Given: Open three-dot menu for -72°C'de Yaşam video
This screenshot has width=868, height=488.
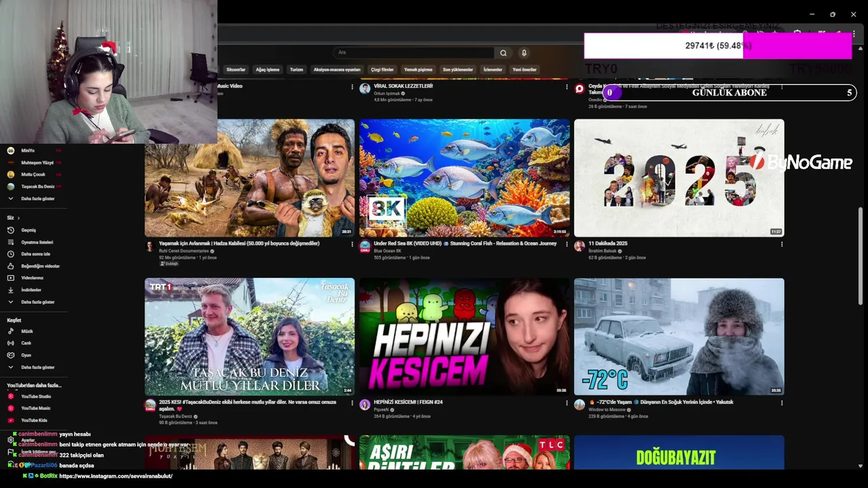Looking at the screenshot, I should (x=782, y=403).
